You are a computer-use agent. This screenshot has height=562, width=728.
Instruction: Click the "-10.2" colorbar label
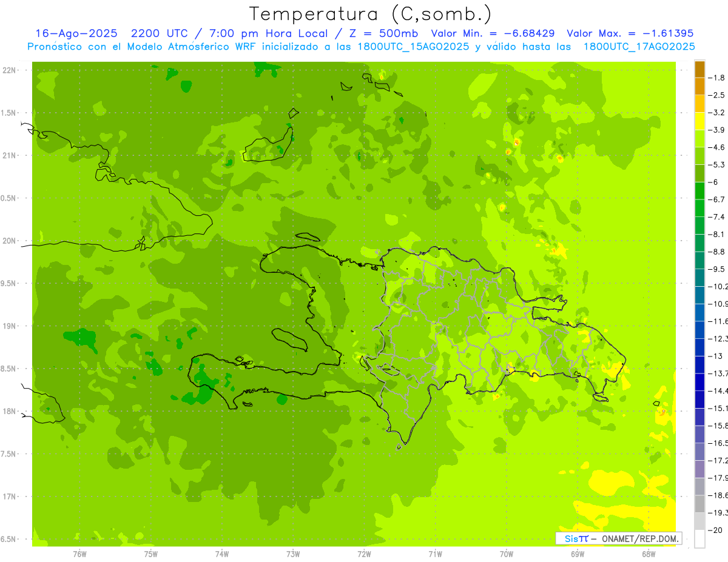click(718, 286)
